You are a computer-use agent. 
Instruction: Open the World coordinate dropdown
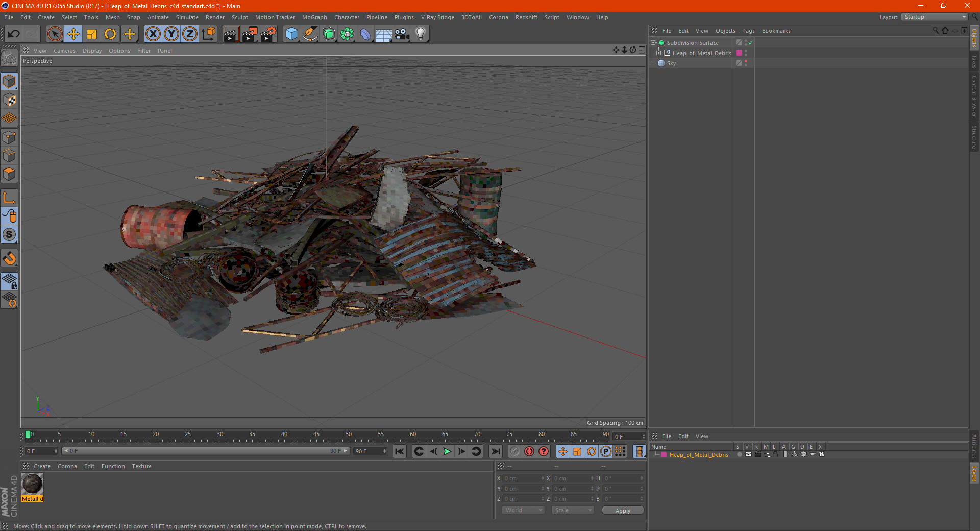coord(523,510)
